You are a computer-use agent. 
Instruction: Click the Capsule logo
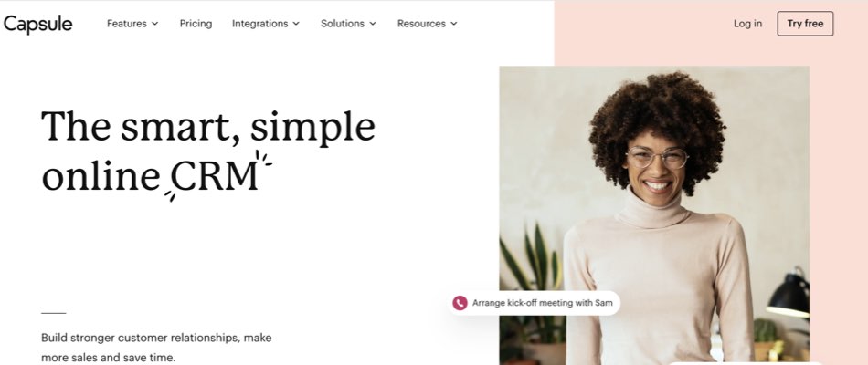click(37, 24)
